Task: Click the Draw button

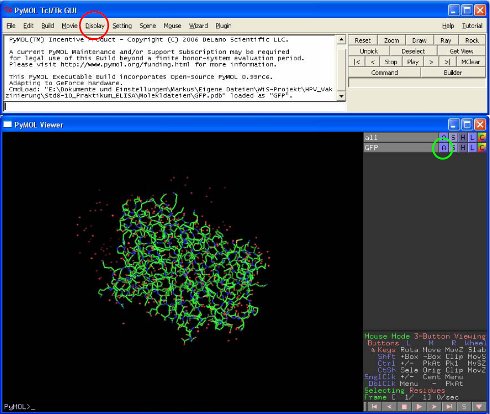Action: point(419,40)
